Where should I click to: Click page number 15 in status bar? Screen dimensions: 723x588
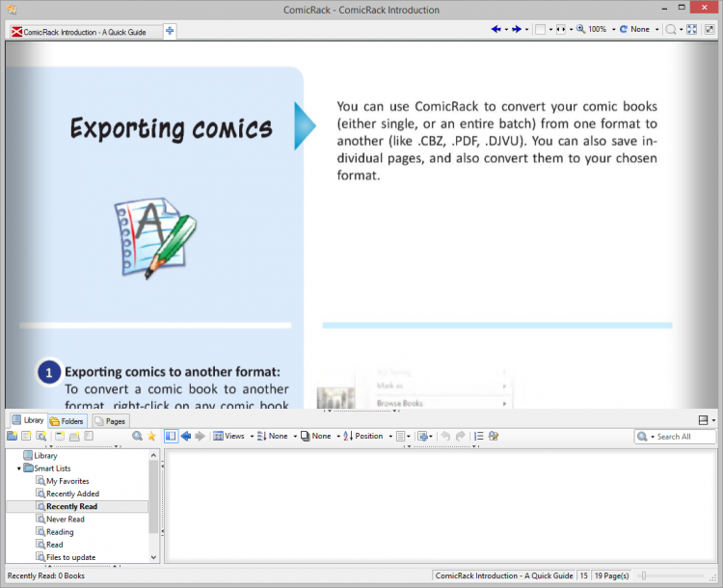point(584,575)
